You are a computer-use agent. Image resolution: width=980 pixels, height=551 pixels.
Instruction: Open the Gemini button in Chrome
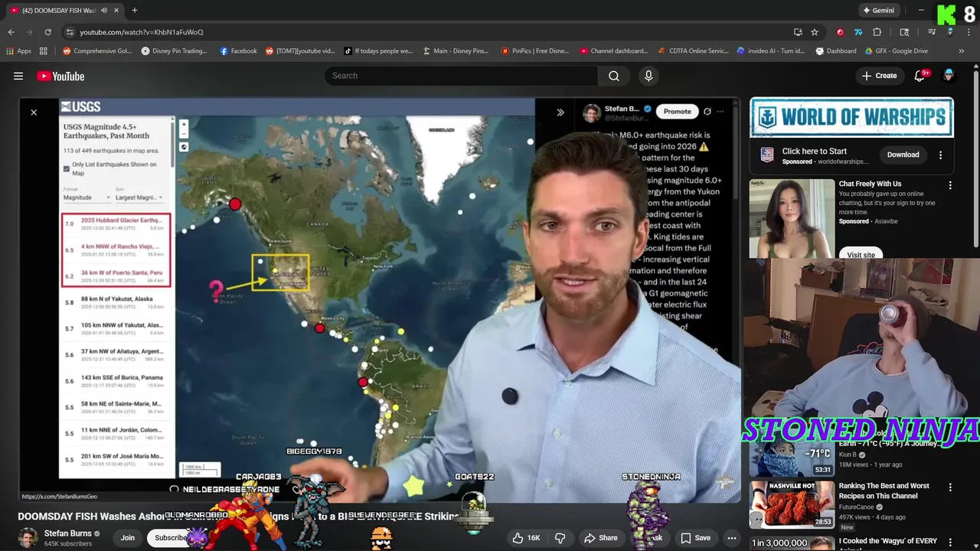(x=878, y=11)
